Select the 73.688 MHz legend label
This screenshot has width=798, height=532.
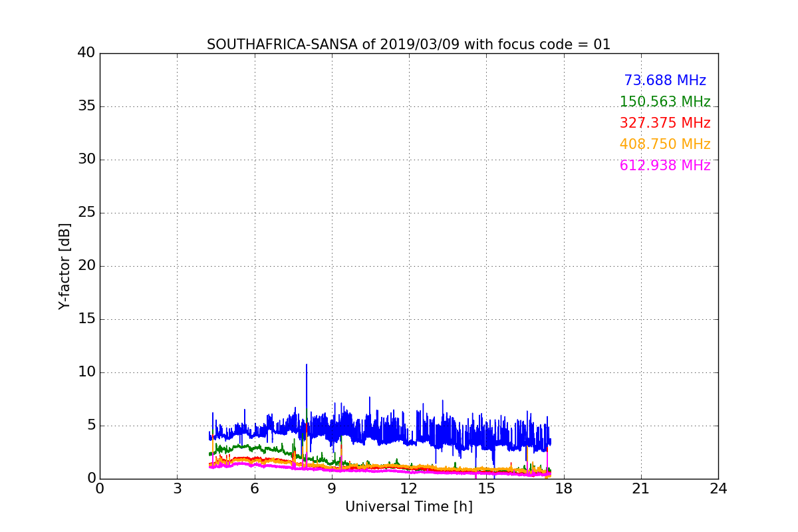(x=665, y=80)
